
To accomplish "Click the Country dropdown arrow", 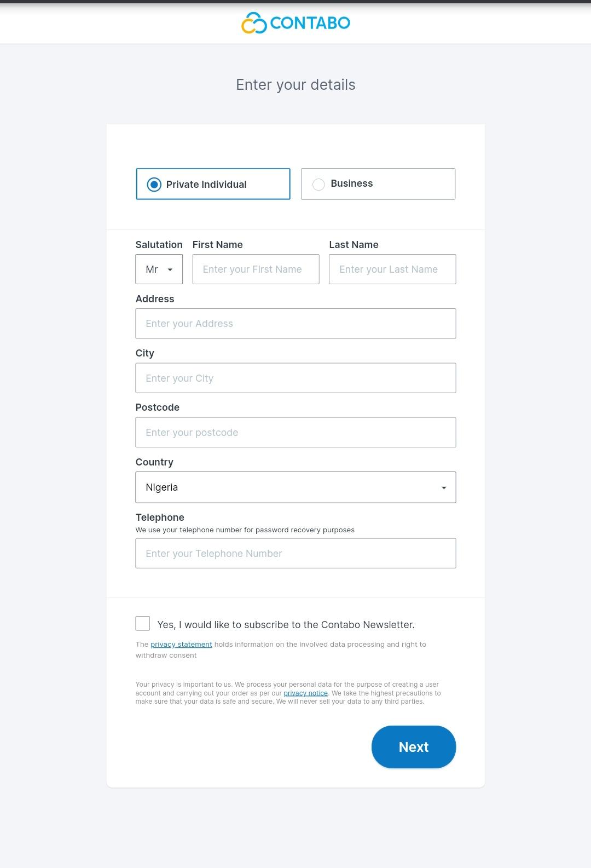I will [444, 488].
